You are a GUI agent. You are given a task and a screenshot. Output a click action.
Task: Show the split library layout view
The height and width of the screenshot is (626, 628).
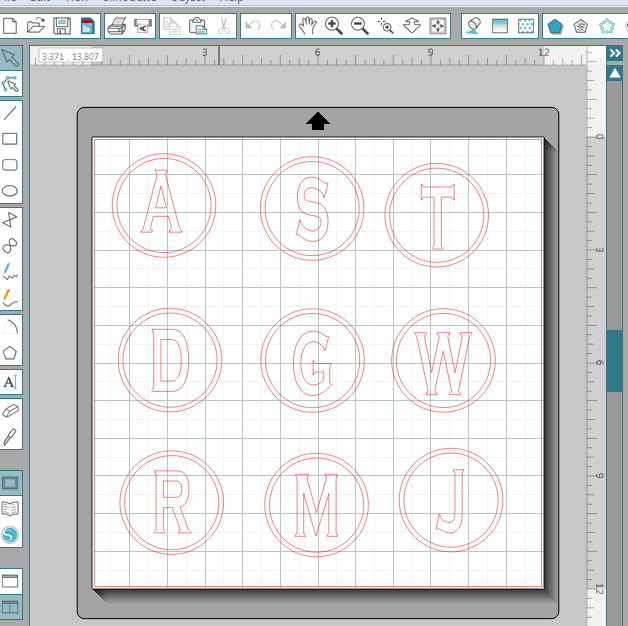[10, 607]
